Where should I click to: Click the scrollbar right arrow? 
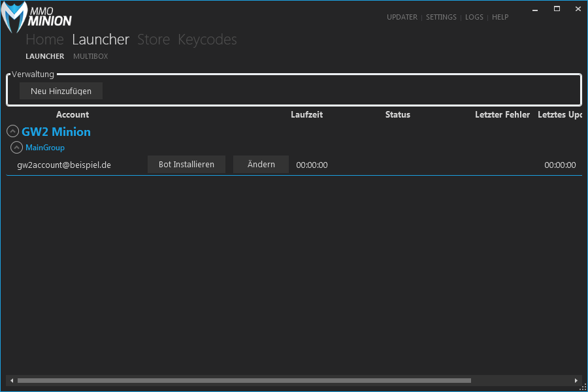[x=576, y=380]
